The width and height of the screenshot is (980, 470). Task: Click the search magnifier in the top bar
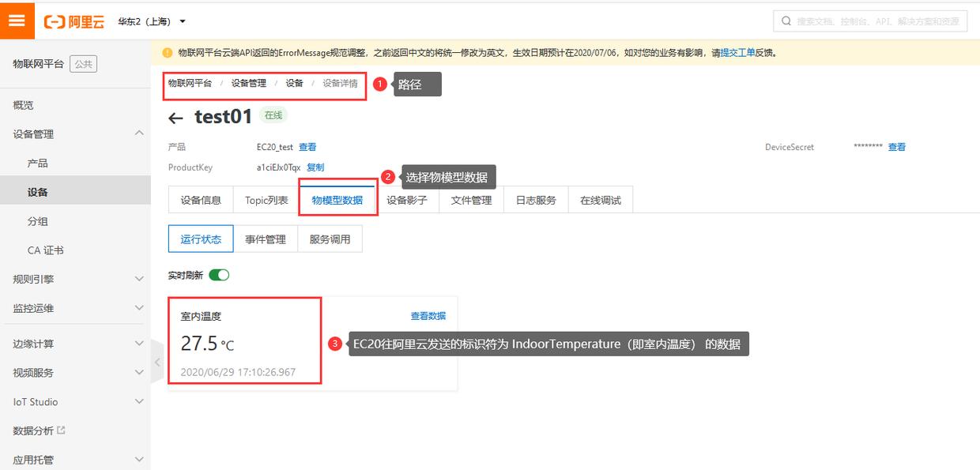tap(785, 21)
